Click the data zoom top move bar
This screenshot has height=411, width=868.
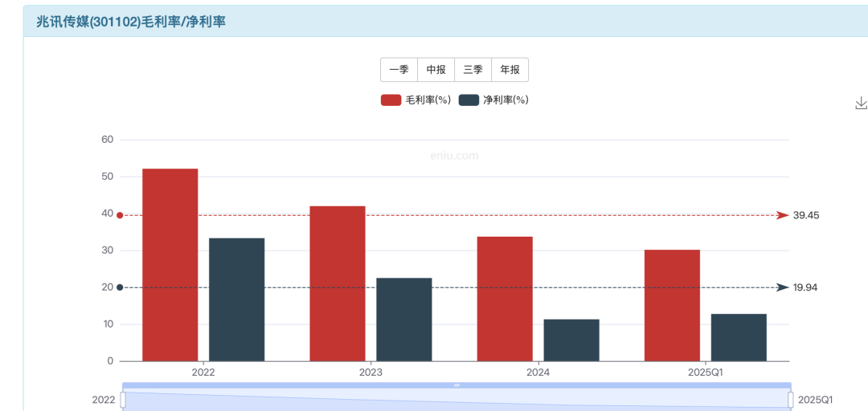coord(457,385)
